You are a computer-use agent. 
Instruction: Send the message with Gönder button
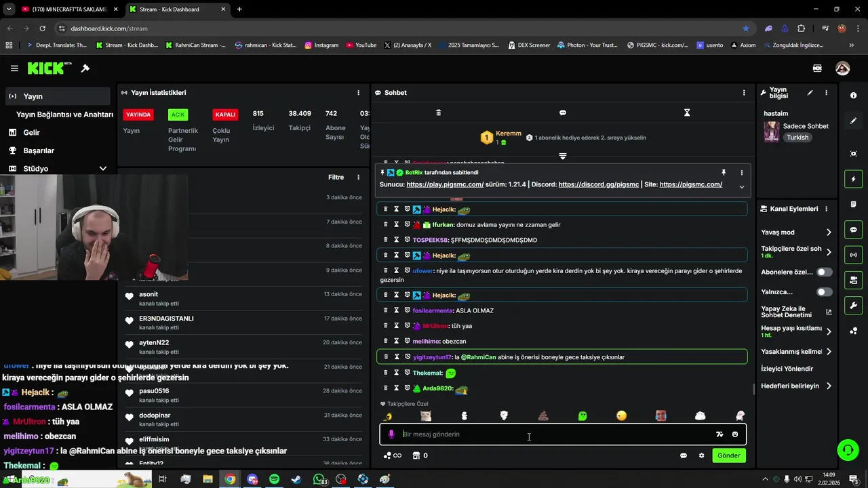point(729,455)
